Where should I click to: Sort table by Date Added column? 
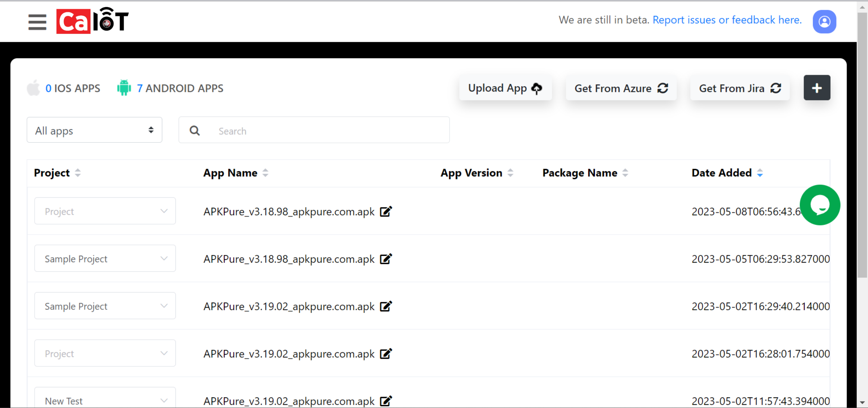pos(759,173)
